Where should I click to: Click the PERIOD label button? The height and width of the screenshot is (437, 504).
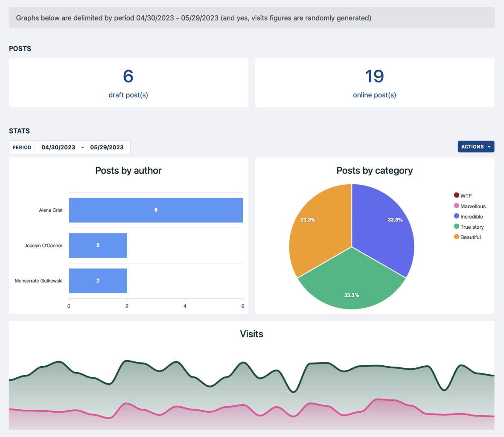pos(22,147)
